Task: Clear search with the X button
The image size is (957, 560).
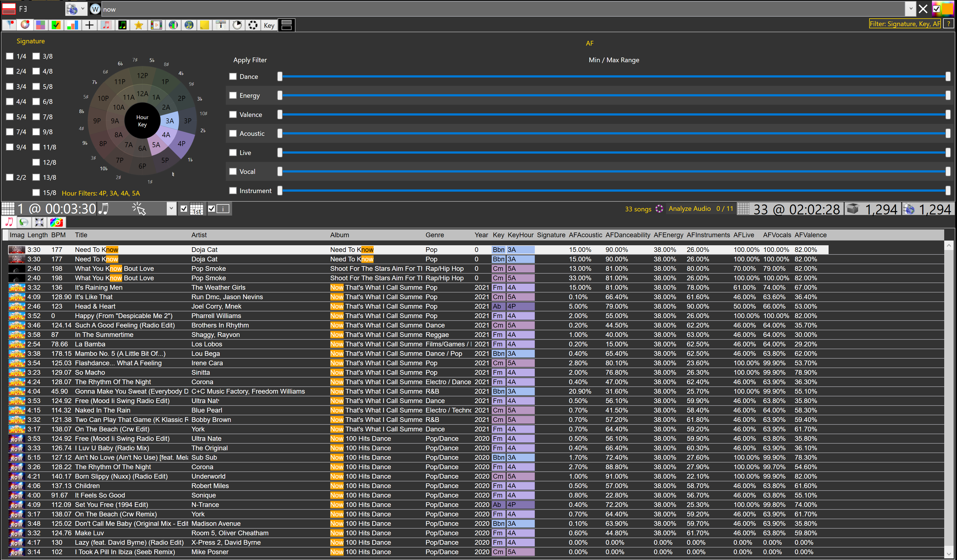Action: (x=923, y=9)
